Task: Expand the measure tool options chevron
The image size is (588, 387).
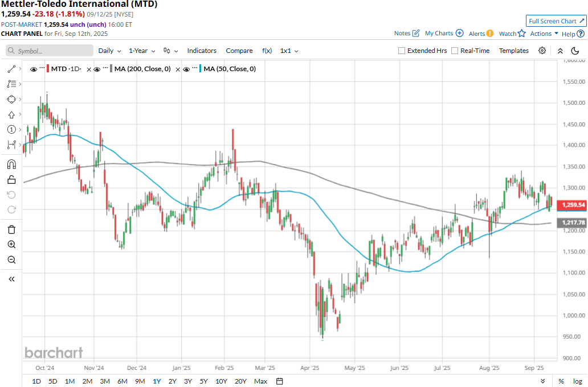Action: [x=20, y=145]
